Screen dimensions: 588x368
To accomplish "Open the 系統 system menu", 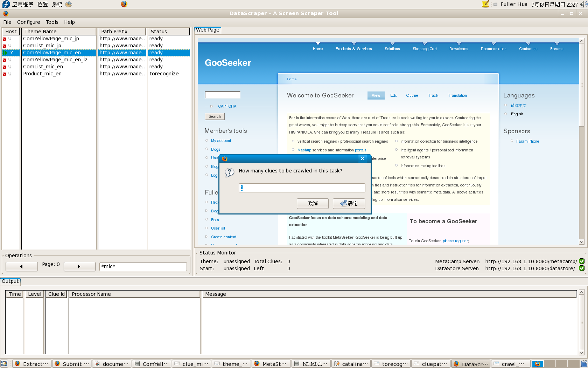I will click(x=57, y=4).
